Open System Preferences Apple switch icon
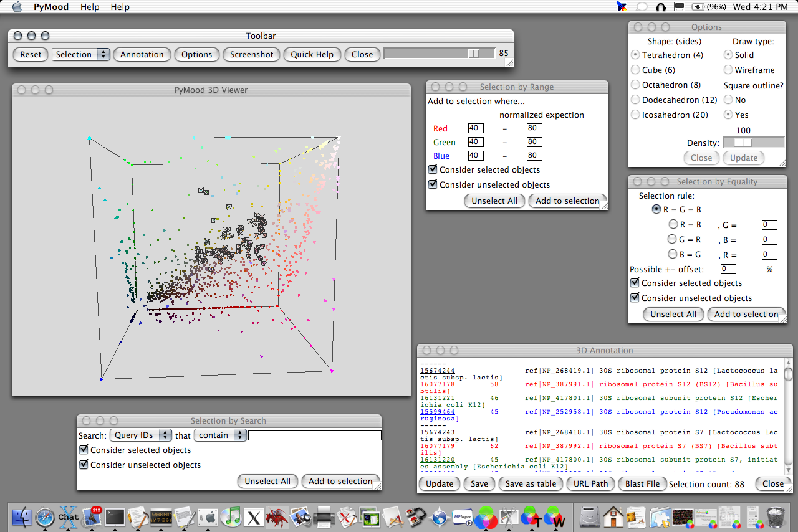This screenshot has height=532, width=798. coord(208,516)
